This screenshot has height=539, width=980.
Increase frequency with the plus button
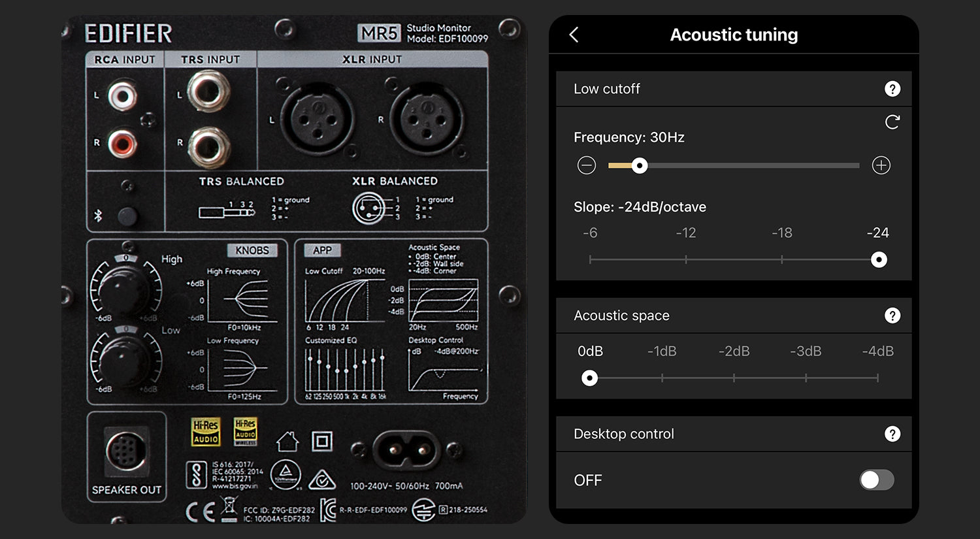881,165
